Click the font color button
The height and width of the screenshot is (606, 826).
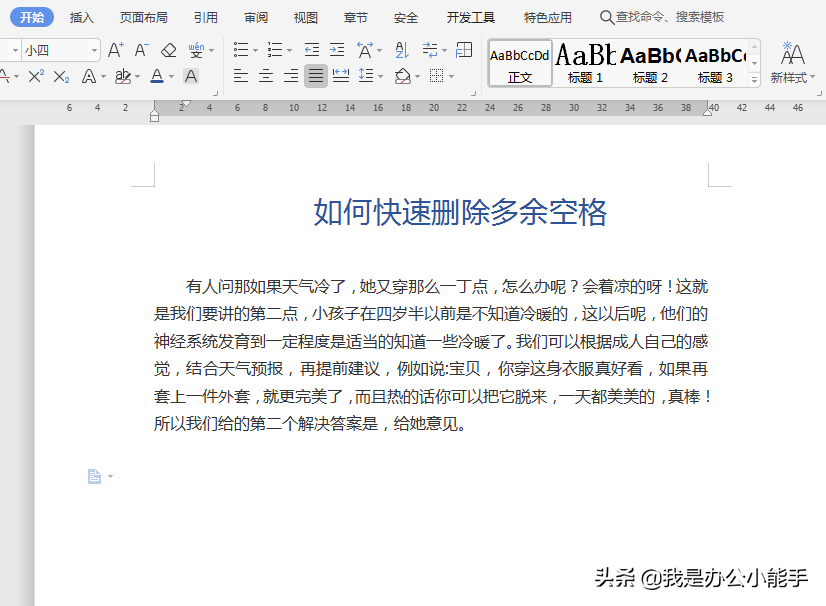[x=156, y=76]
